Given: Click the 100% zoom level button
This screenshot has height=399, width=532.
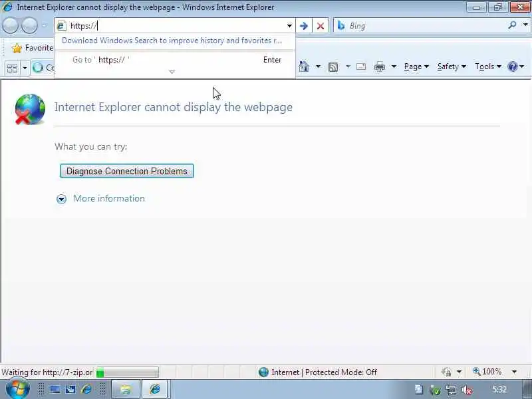Looking at the screenshot, I should (x=487, y=372).
